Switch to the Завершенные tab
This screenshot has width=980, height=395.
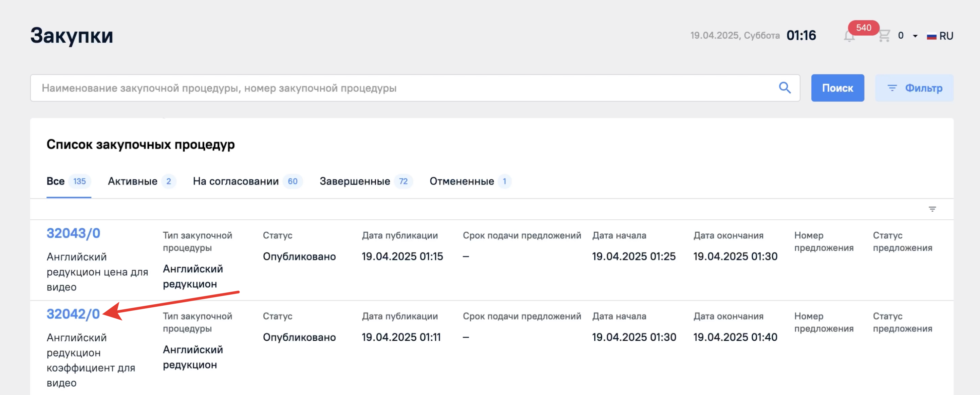click(366, 181)
